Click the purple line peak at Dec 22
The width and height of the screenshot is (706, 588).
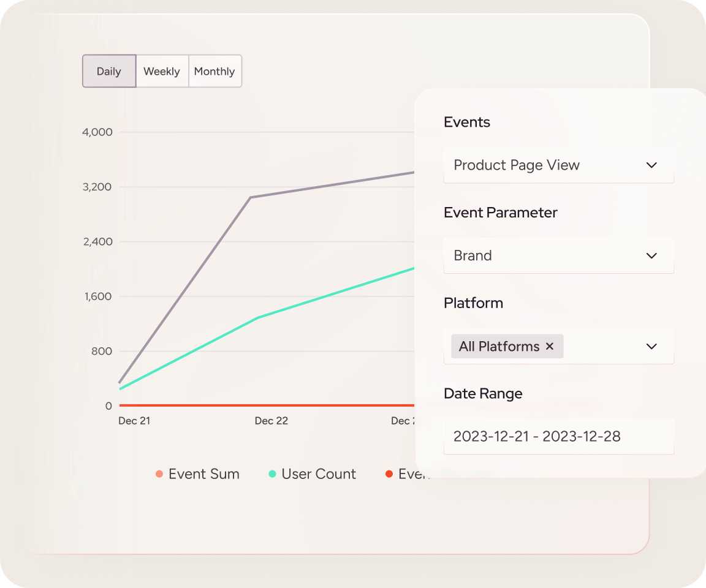pos(251,197)
